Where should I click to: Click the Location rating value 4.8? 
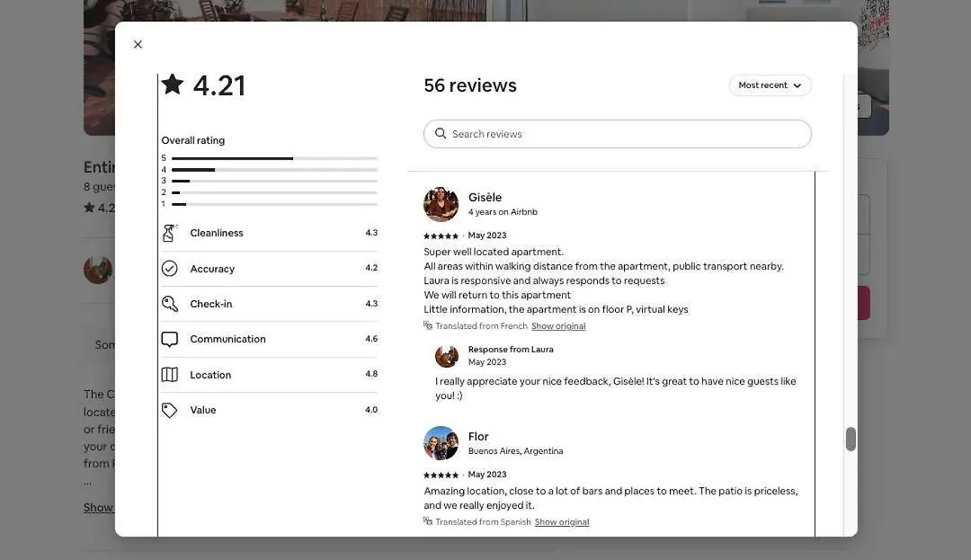(x=371, y=374)
